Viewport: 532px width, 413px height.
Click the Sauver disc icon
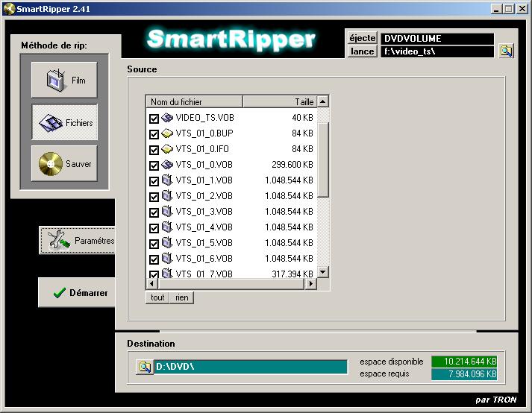point(51,164)
